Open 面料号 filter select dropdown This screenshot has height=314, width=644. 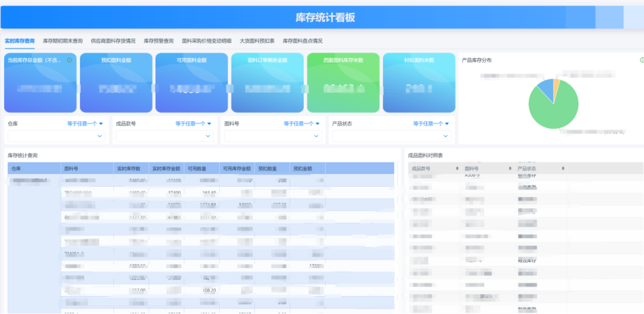tap(318, 136)
